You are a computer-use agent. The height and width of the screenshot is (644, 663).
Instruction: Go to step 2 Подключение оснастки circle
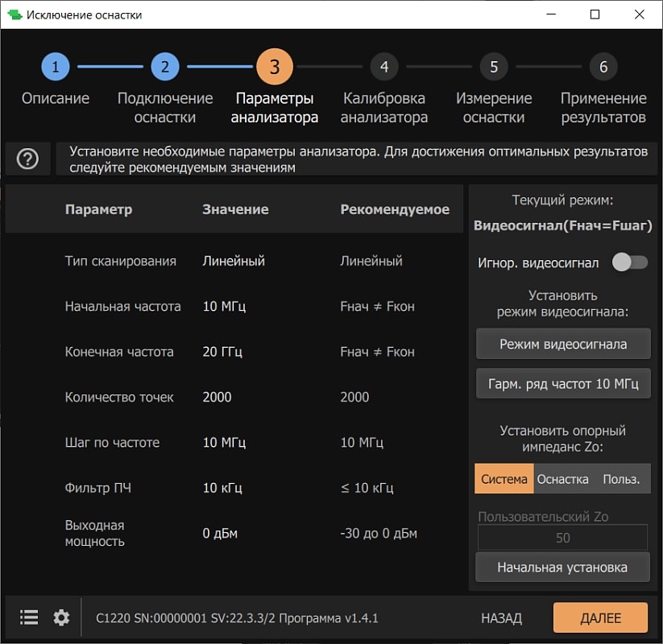[165, 67]
